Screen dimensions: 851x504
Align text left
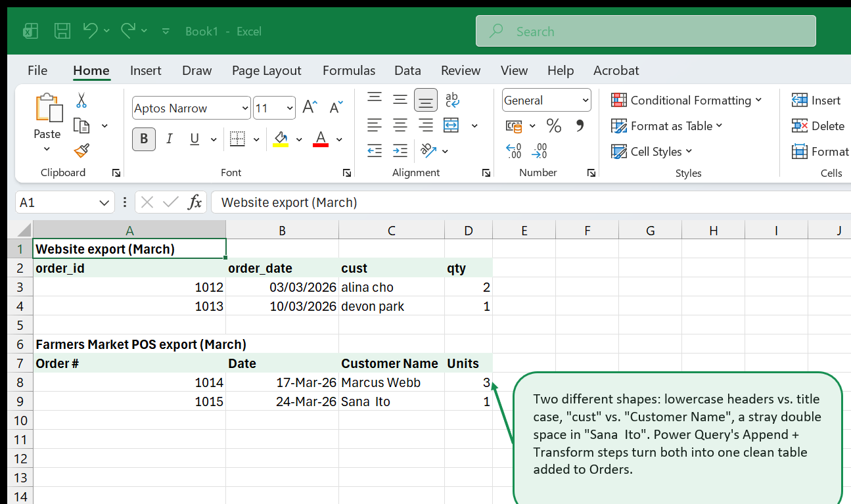pyautogui.click(x=375, y=125)
